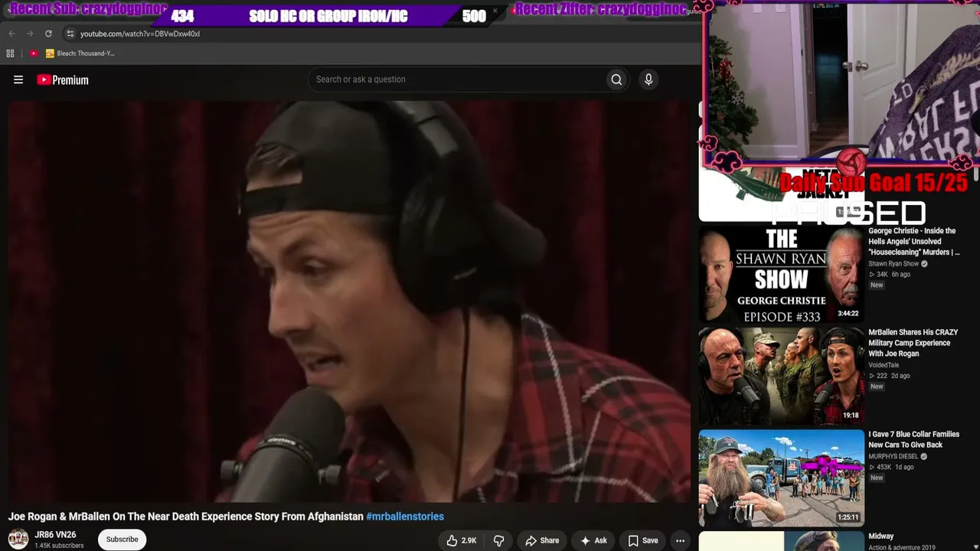Open the Midway movie title
Screen dimensions: 980x551
coord(881,536)
